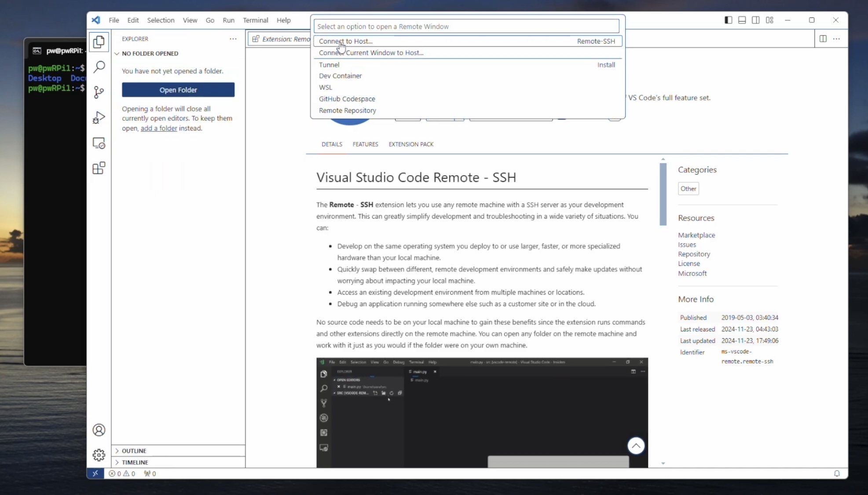Open Run and Debug view icon
The height and width of the screenshot is (495, 868).
[99, 117]
